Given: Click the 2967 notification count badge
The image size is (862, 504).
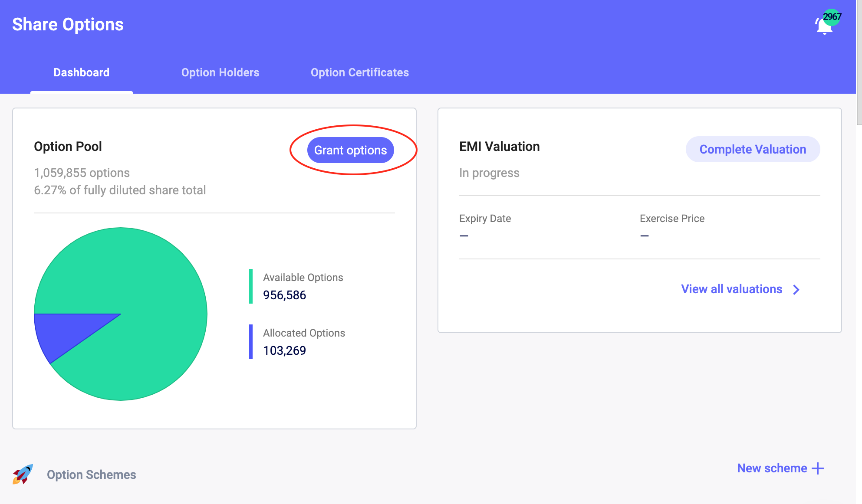Looking at the screenshot, I should tap(832, 17).
